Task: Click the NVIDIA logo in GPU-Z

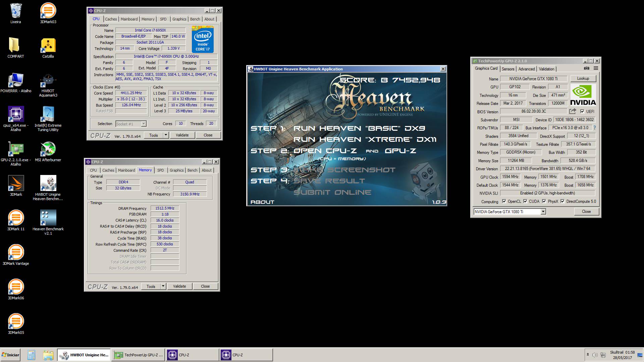Action: [x=583, y=95]
